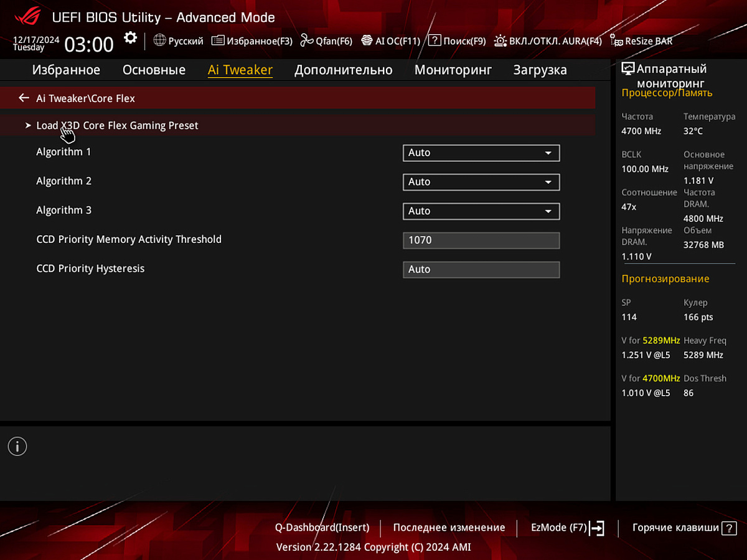Click the info circle icon
This screenshot has width=747, height=560.
17,446
